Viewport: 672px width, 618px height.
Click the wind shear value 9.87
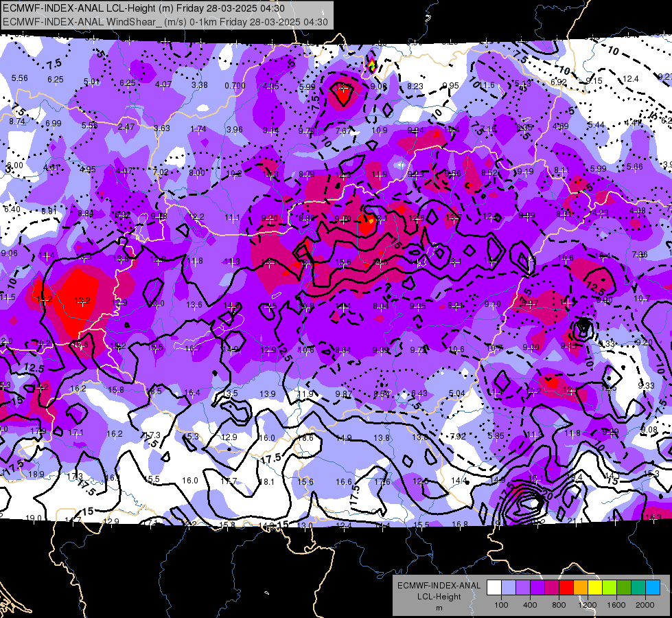coord(343,393)
